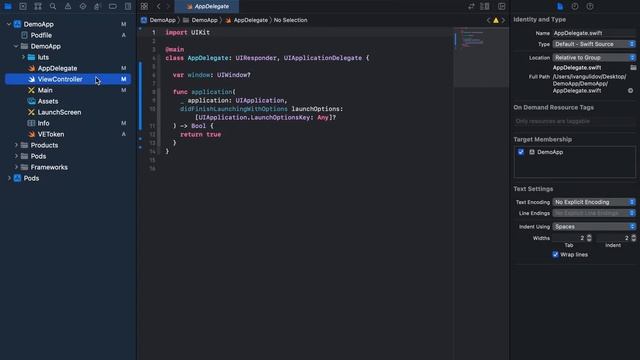Click No Selection in jump bar
Viewport: 640px width, 360px height.
click(291, 20)
